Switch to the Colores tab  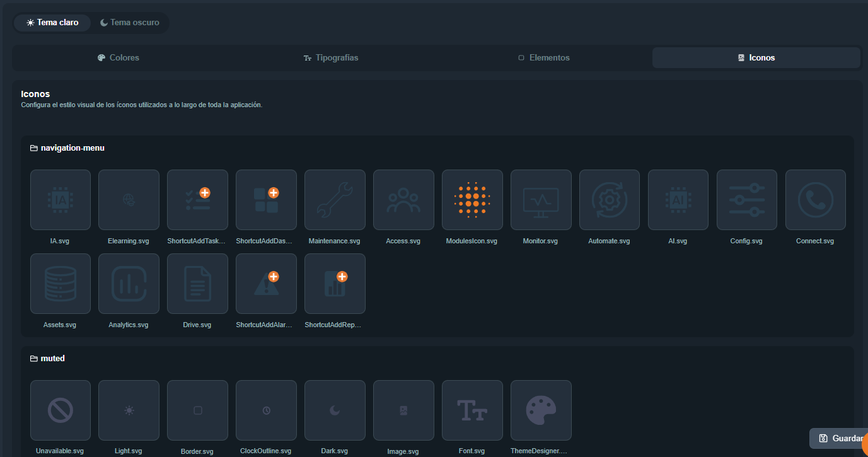point(118,57)
